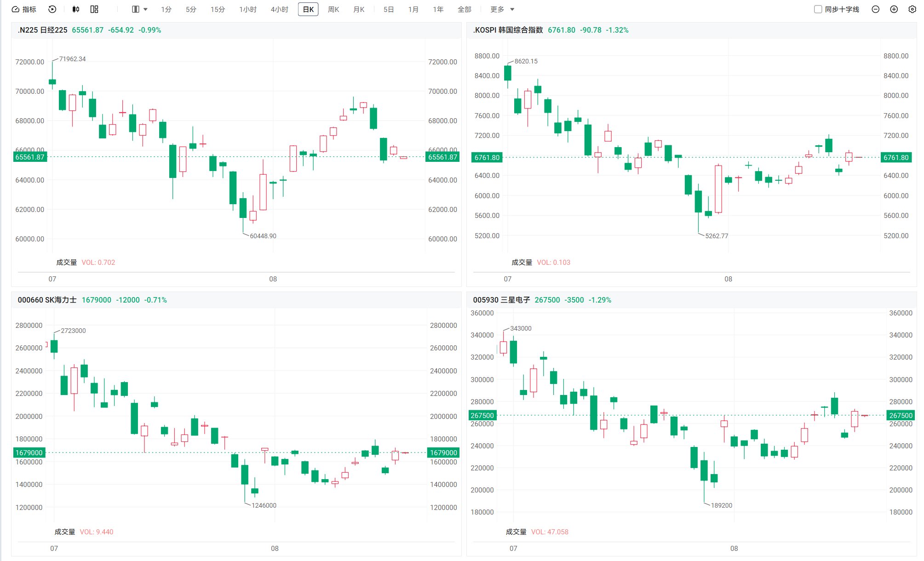Screen dimensions: 924x561
Task: Select the 15分 interval
Action: click(218, 9)
